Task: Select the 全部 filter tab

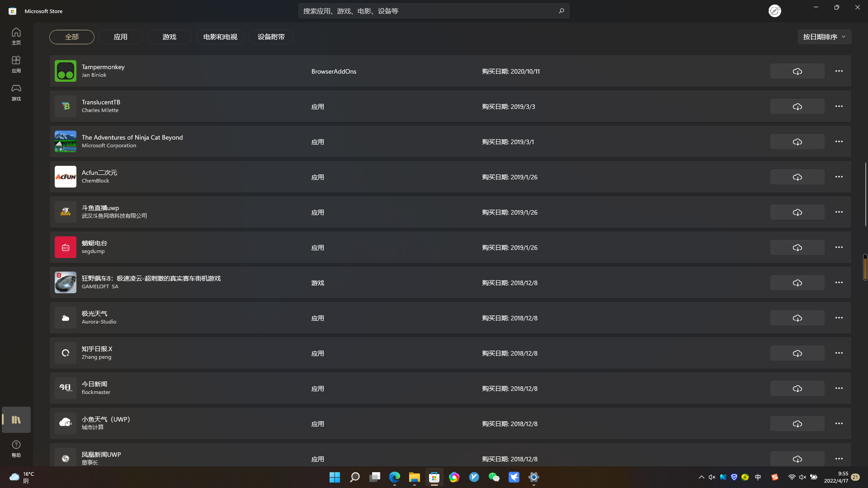Action: [72, 37]
